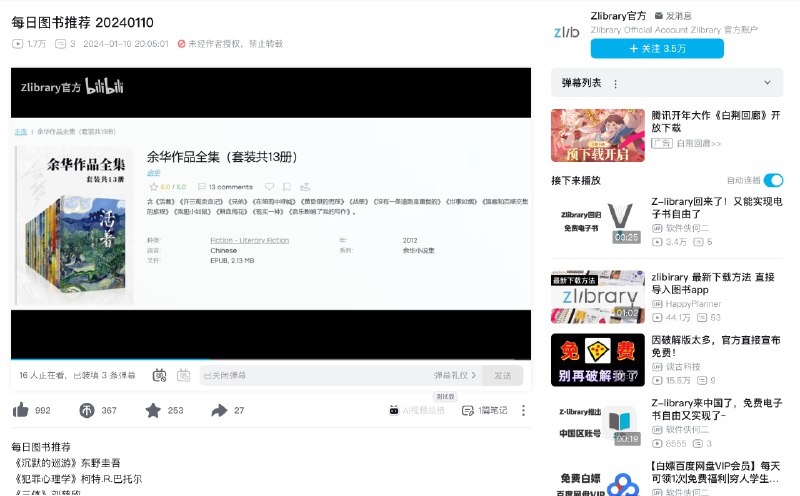800x496 pixels.
Task: Click the danmaku count icon showing 3
Action: pos(60,44)
